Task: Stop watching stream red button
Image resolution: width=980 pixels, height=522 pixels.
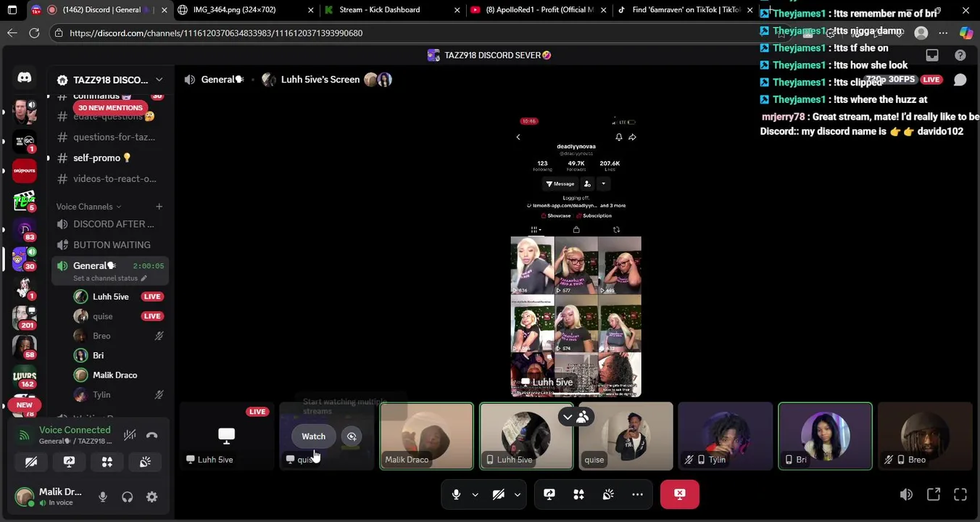Action: (680, 494)
